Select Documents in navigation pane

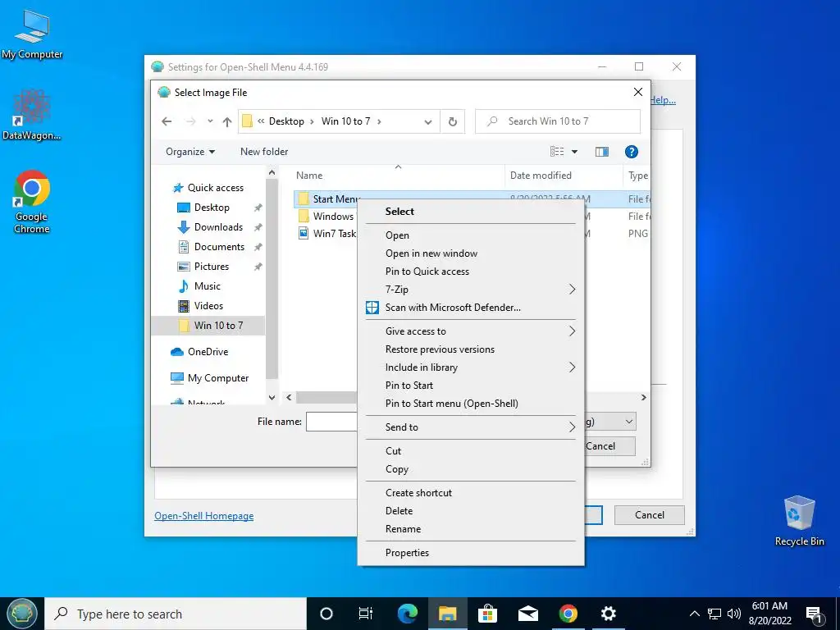pyautogui.click(x=218, y=247)
